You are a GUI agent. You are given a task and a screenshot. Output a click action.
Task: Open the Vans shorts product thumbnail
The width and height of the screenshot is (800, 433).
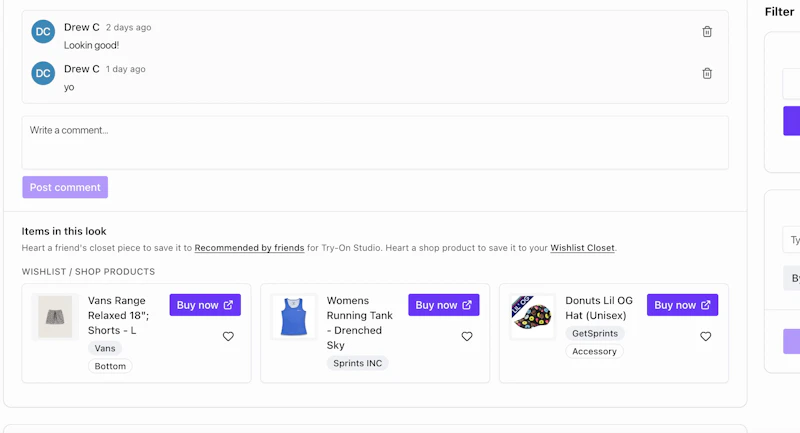pyautogui.click(x=55, y=317)
